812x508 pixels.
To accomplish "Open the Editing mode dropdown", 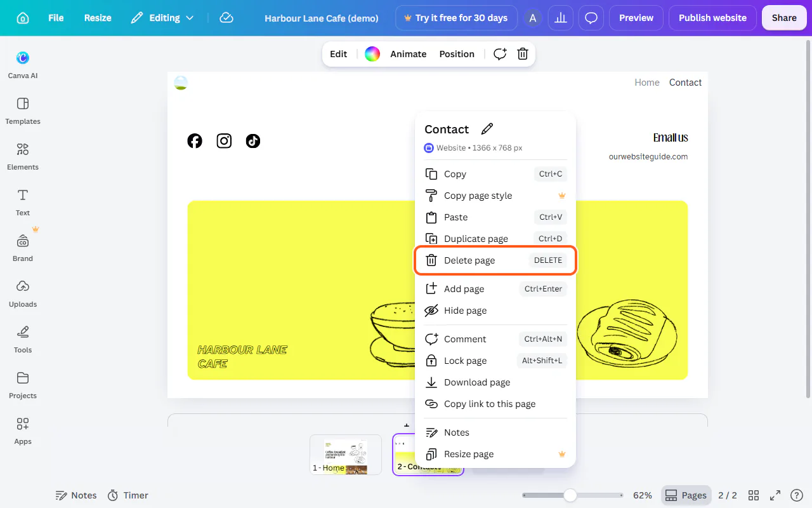I will click(x=162, y=18).
